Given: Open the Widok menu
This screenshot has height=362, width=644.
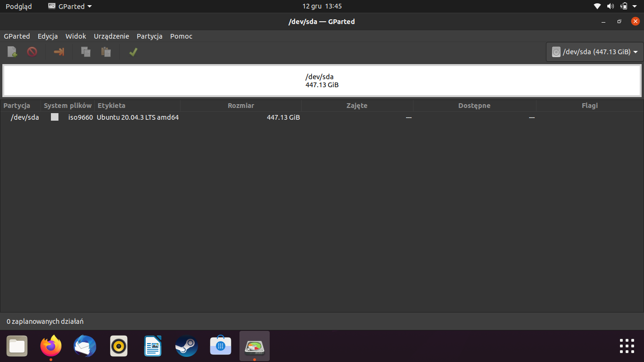Looking at the screenshot, I should tap(76, 36).
